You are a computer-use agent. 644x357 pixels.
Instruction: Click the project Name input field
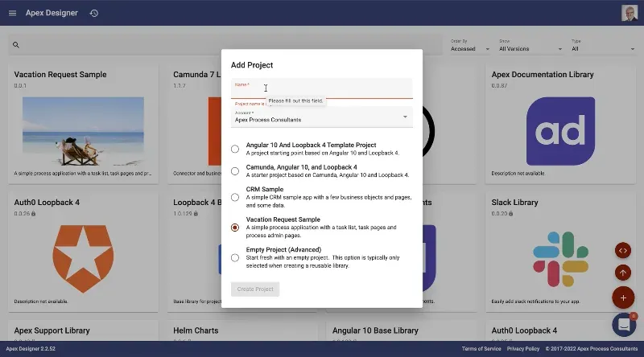pyautogui.click(x=321, y=88)
